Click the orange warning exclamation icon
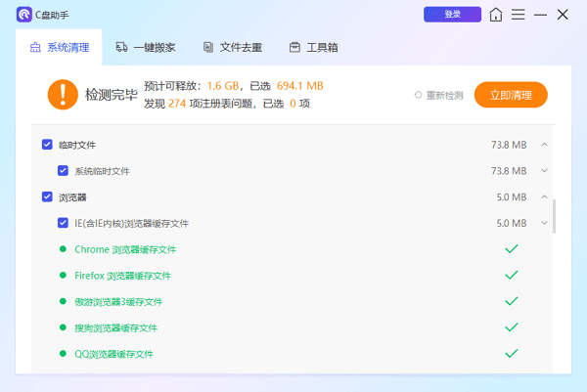The width and height of the screenshot is (587, 392). [62, 95]
